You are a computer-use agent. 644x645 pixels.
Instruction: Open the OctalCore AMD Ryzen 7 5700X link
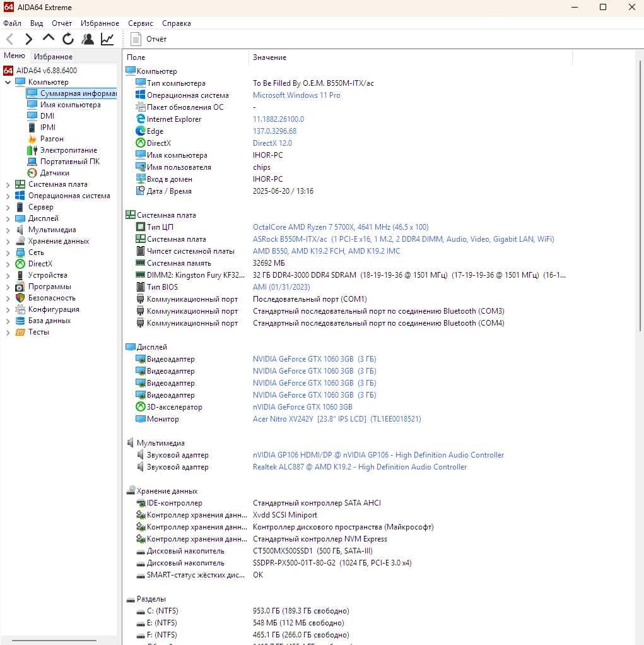(341, 227)
